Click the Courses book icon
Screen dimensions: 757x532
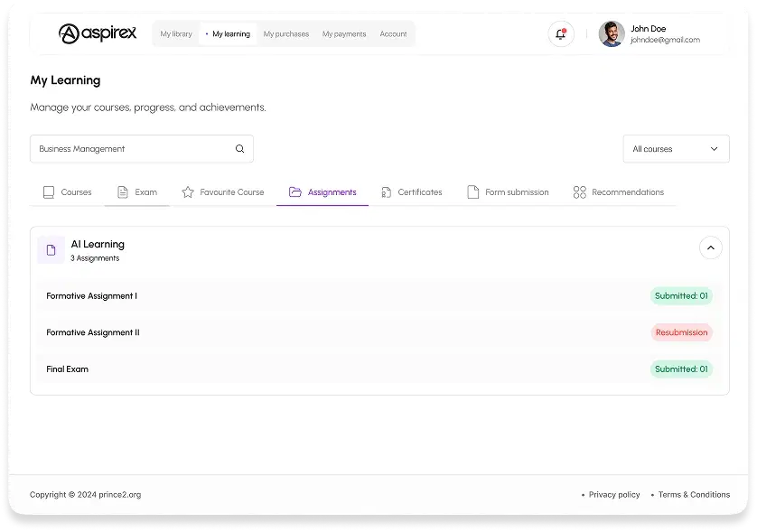(49, 192)
